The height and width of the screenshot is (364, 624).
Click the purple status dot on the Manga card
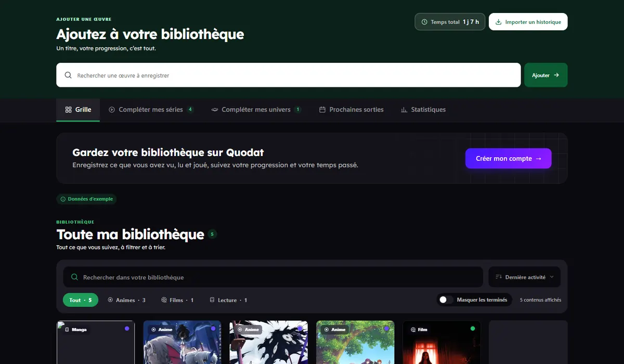(126, 329)
